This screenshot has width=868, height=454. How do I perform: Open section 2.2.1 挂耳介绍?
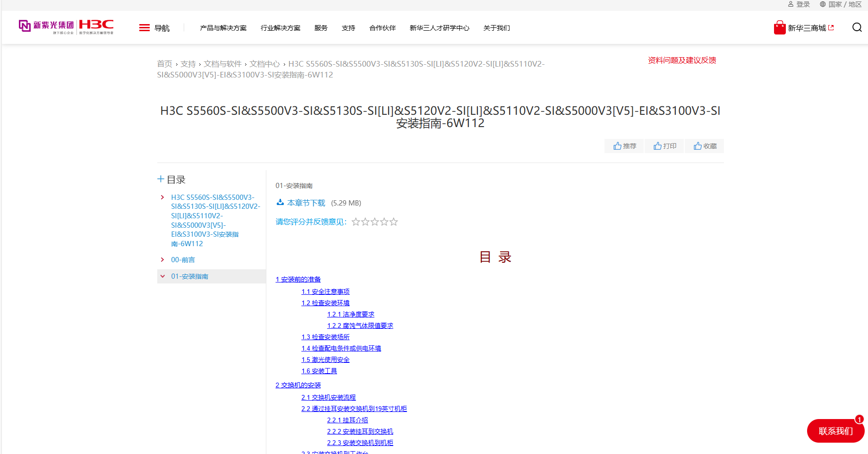pos(347,420)
